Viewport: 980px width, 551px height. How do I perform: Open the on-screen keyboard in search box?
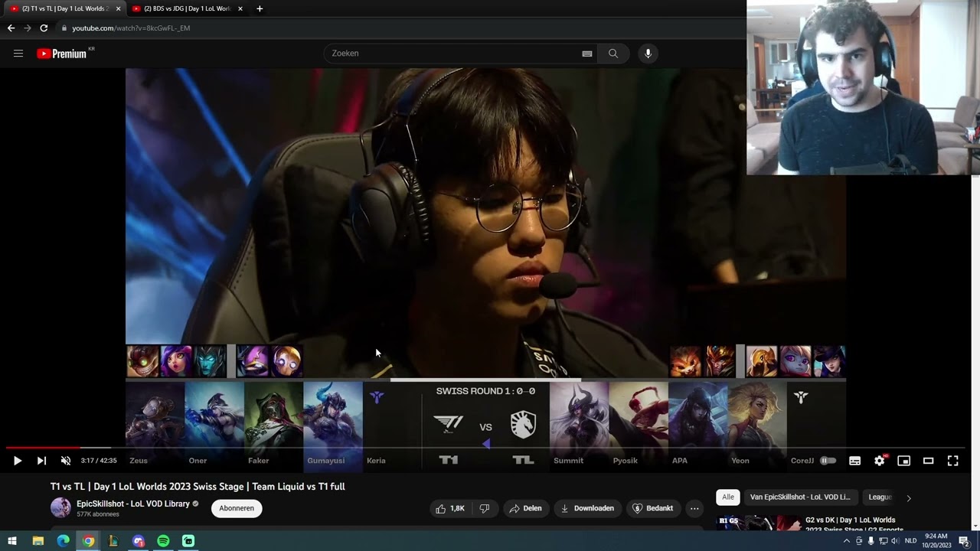(x=587, y=54)
